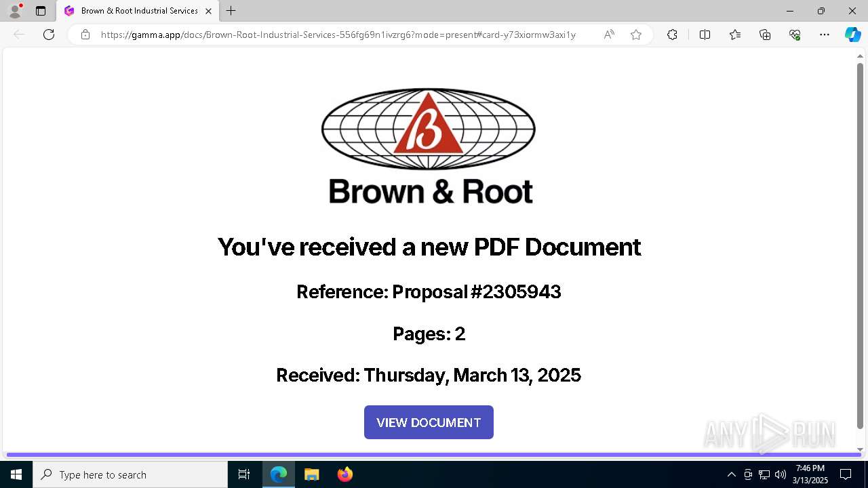Select the Brown & Root Industrial Services tab

tap(138, 11)
